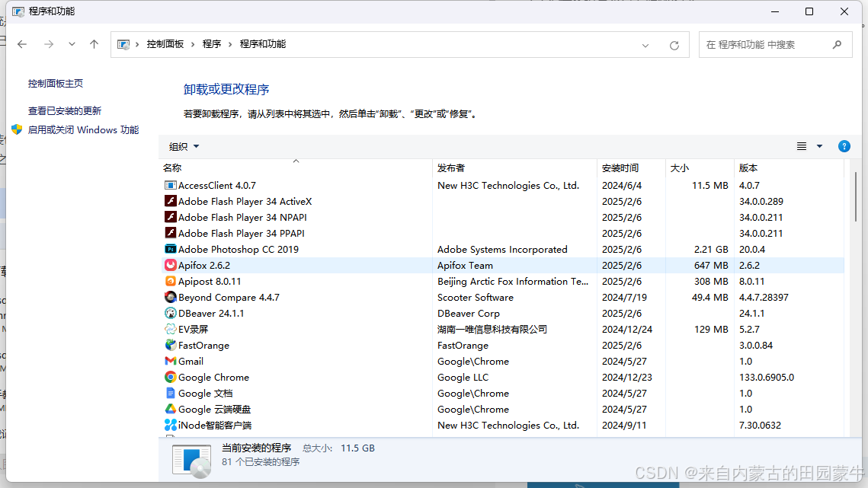Viewport: 868px width, 488px height.
Task: Select the Beijing Arctic Fox Information publisher cell
Action: pos(513,282)
